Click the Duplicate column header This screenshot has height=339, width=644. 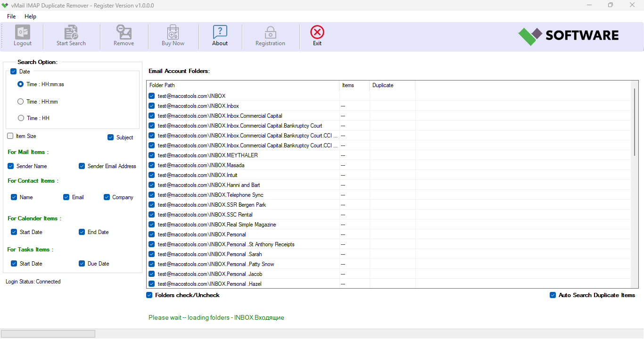(392, 86)
